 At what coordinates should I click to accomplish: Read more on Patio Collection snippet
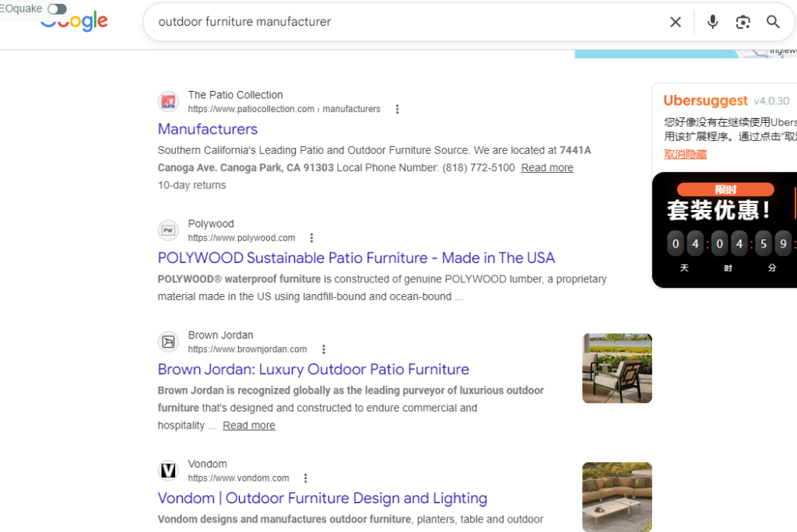(x=547, y=168)
